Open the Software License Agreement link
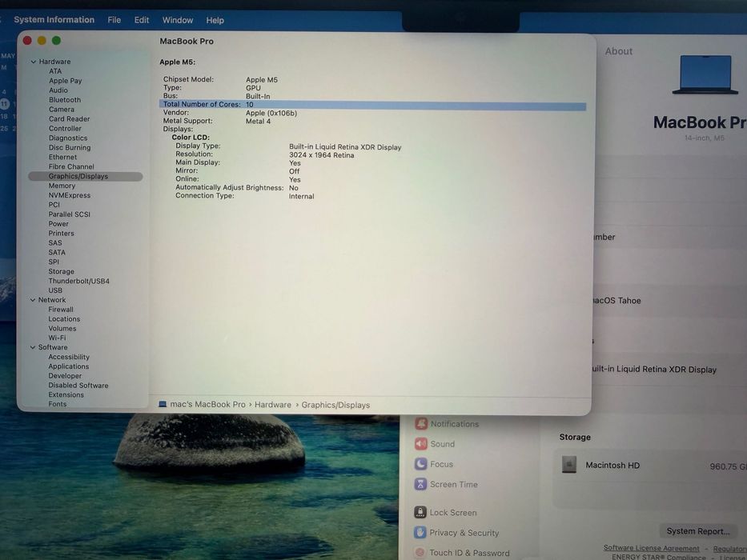Viewport: 747px width, 560px height. pyautogui.click(x=651, y=548)
